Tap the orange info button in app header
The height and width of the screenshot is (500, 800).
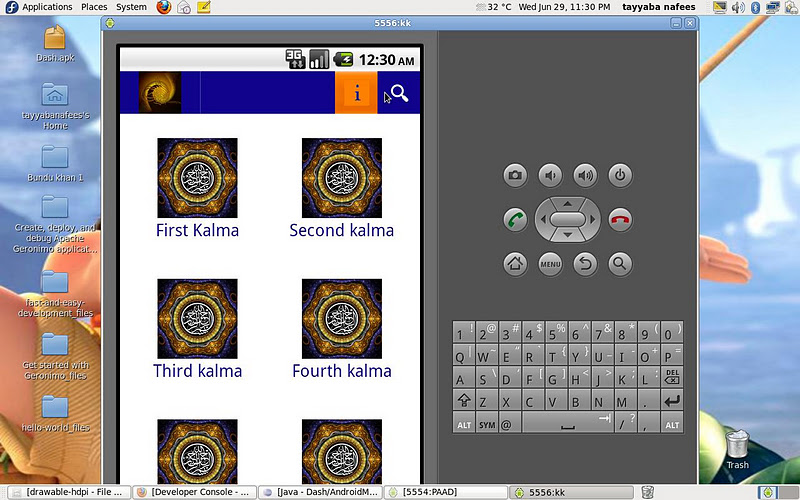click(356, 92)
